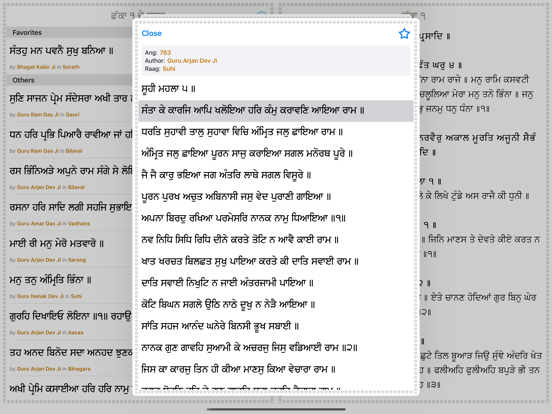
Task: Open Raag Suhi link in popup header
Action: tap(169, 69)
